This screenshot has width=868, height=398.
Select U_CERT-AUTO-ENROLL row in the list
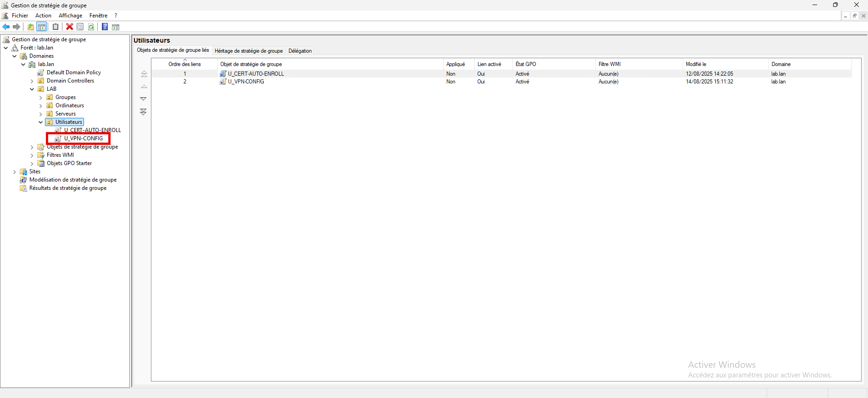pyautogui.click(x=256, y=74)
